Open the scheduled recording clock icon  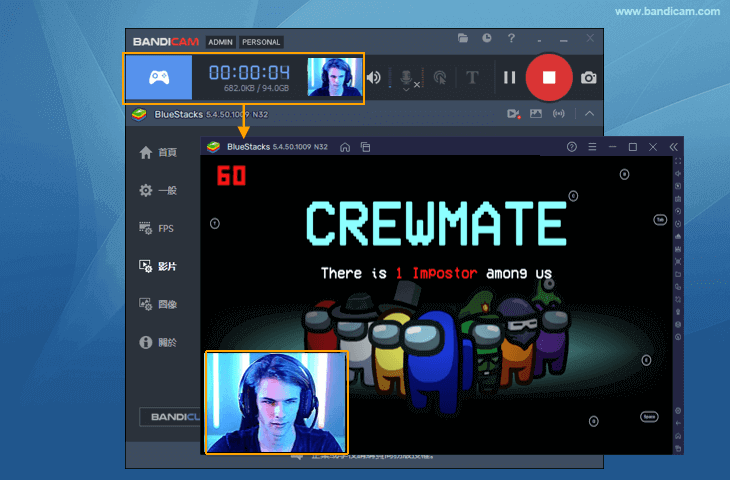pyautogui.click(x=487, y=38)
